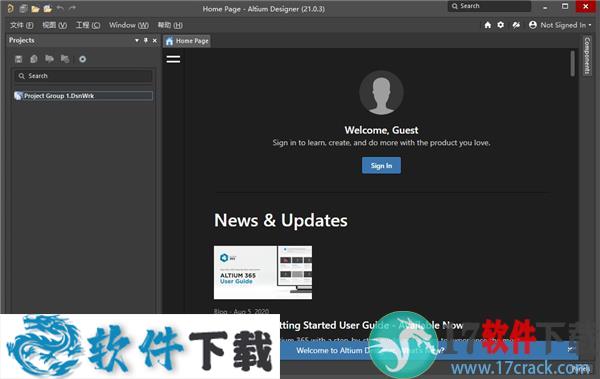Open the Projects panel dropdown arrow
Viewport: 600px width, 379px height.
(137, 40)
